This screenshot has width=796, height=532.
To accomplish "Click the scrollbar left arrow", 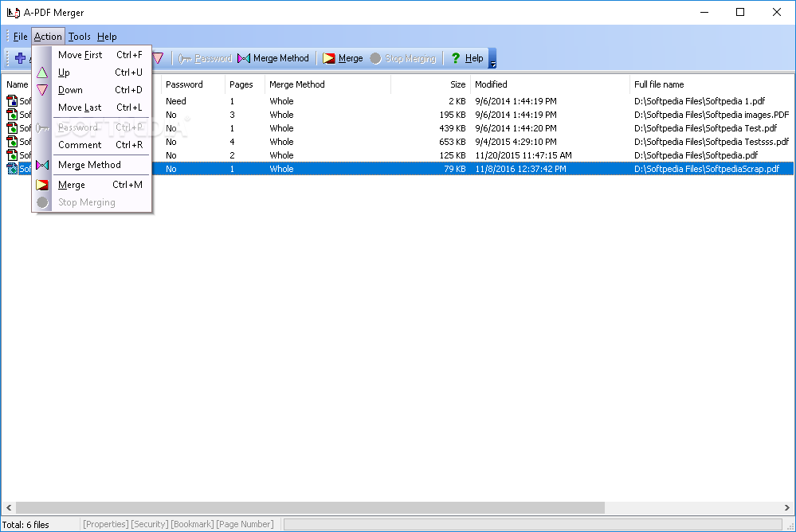I will [x=9, y=507].
